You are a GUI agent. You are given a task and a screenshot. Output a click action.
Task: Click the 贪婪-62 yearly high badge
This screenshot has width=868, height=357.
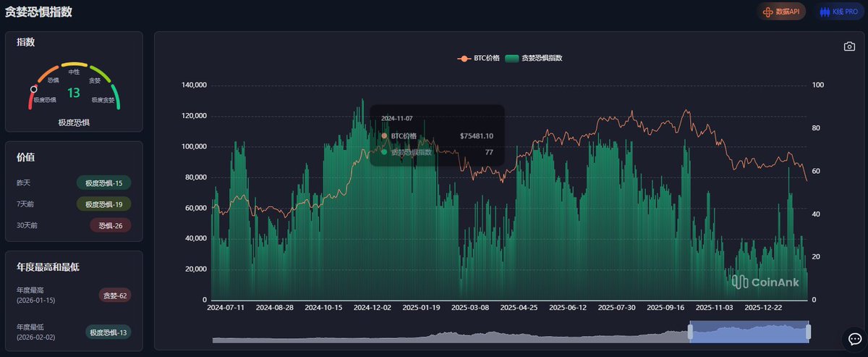114,295
